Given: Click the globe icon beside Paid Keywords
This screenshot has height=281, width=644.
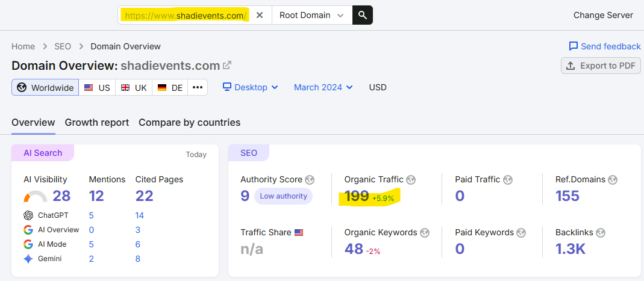Looking at the screenshot, I should (521, 233).
